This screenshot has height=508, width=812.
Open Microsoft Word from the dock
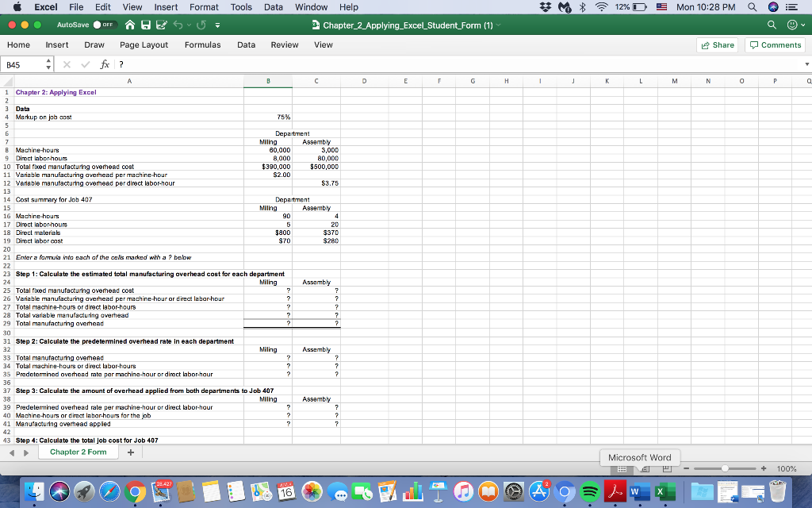639,491
